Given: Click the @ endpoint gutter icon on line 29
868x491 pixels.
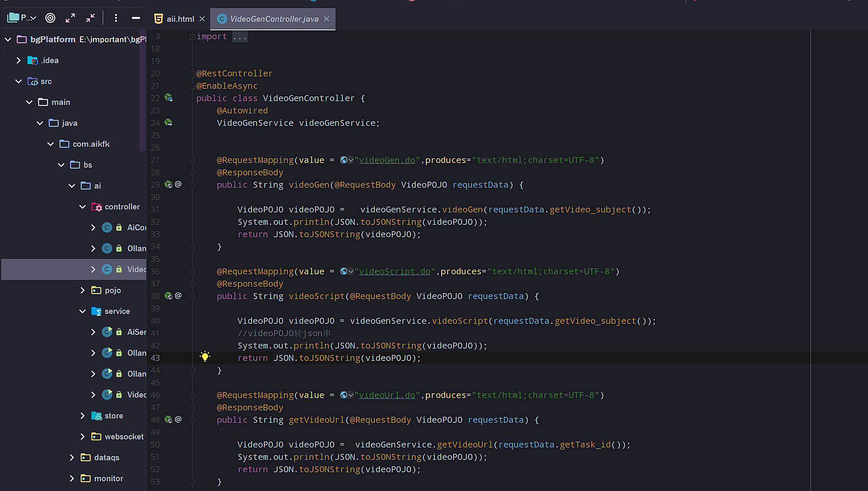Looking at the screenshot, I should tap(178, 184).
